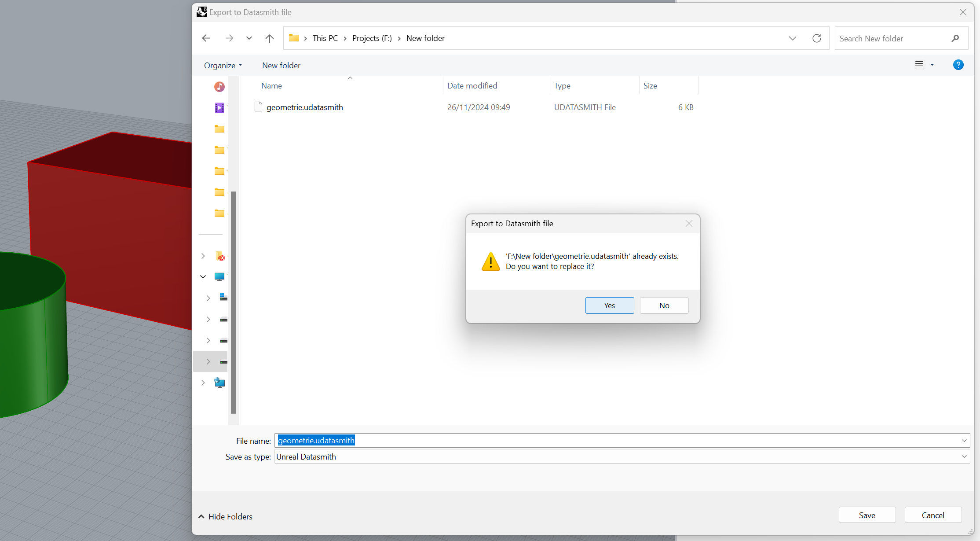
Task: Go up one folder level arrow
Action: point(269,38)
